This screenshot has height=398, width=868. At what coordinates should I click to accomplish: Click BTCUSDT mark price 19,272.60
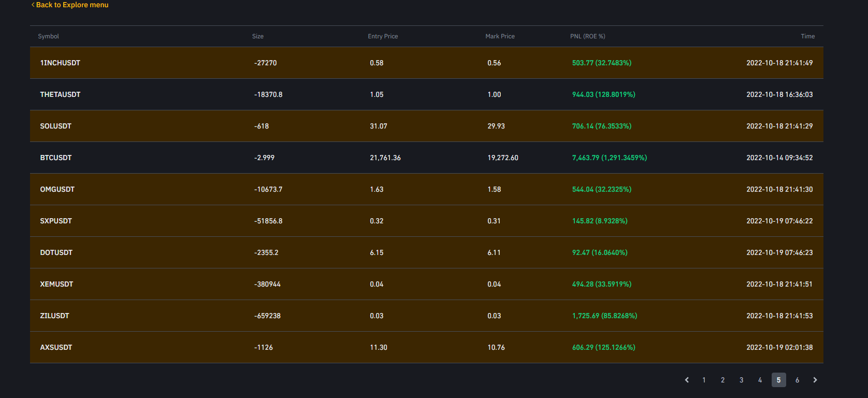503,158
